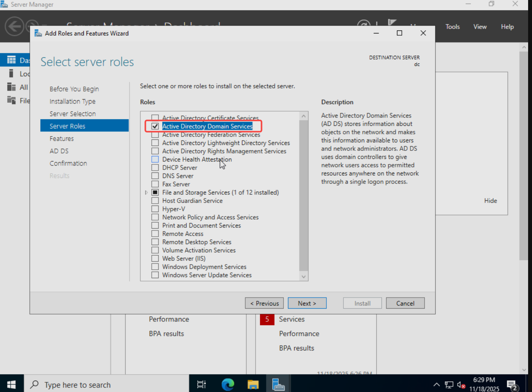The height and width of the screenshot is (392, 532).
Task: Click the notifications flag icon in header
Action: point(392,23)
